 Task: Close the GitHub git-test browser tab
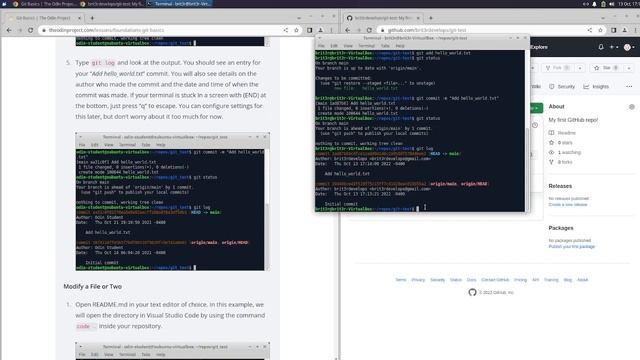[x=418, y=18]
